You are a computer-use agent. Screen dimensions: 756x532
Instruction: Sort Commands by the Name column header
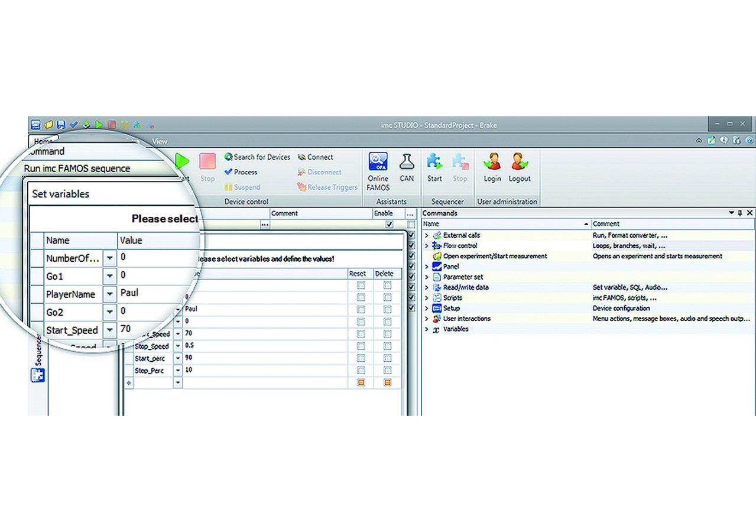pyautogui.click(x=506, y=224)
